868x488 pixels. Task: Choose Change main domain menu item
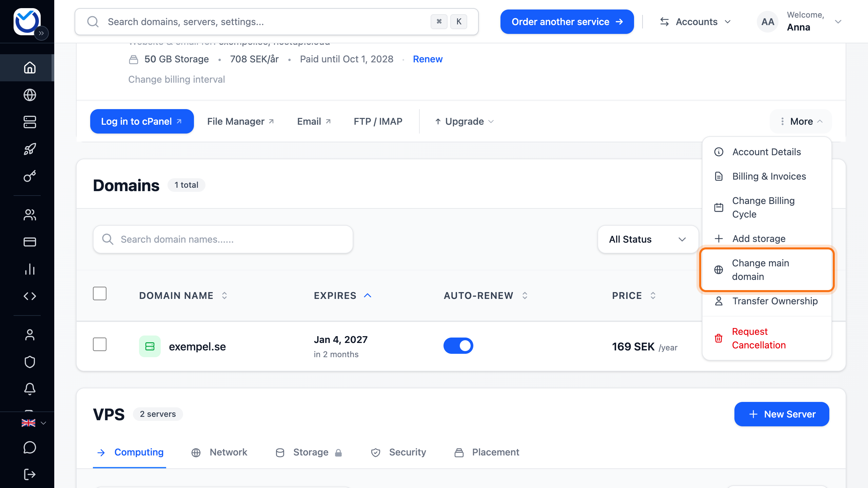click(767, 270)
